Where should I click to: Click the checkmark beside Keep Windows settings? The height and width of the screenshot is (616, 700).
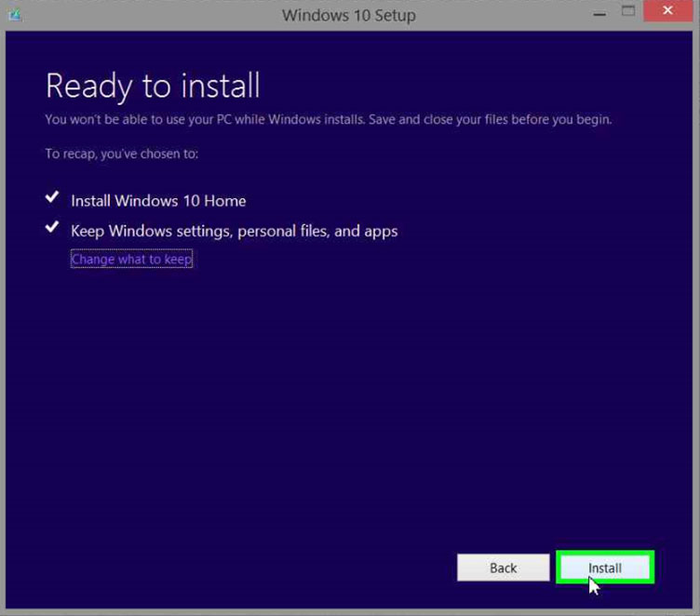pyautogui.click(x=52, y=227)
